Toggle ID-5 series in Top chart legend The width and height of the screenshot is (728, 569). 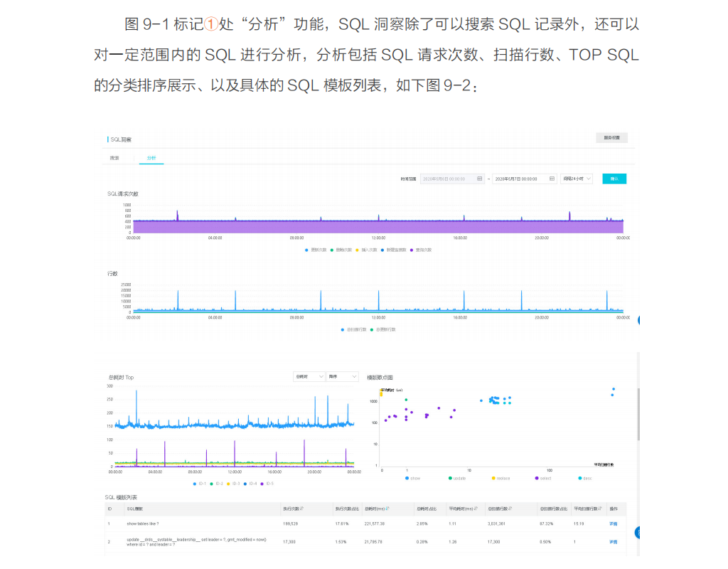click(267, 484)
